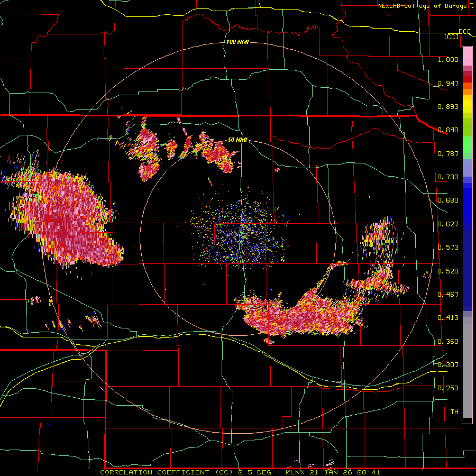Select the 1.000 scale value

point(448,59)
